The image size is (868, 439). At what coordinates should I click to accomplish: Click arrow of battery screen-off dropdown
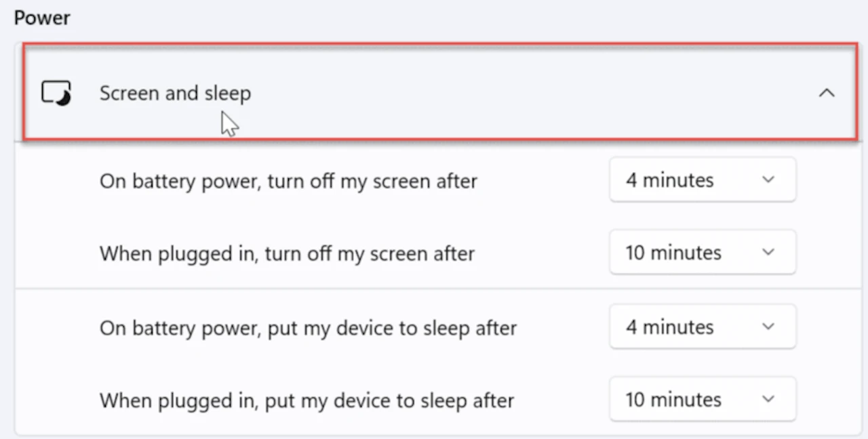point(768,180)
